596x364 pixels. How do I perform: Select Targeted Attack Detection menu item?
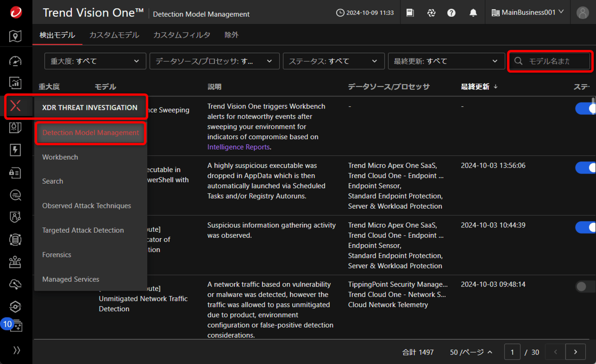(x=83, y=230)
